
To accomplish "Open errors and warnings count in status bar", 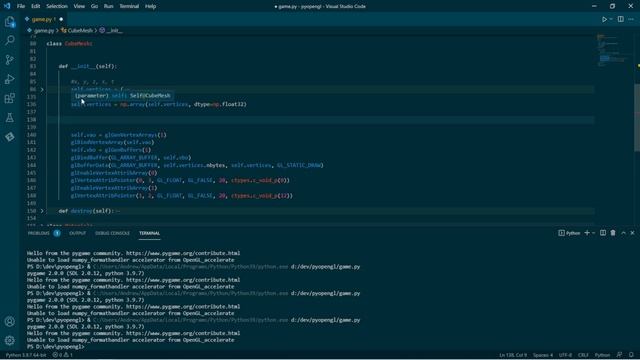I will (x=62, y=355).
